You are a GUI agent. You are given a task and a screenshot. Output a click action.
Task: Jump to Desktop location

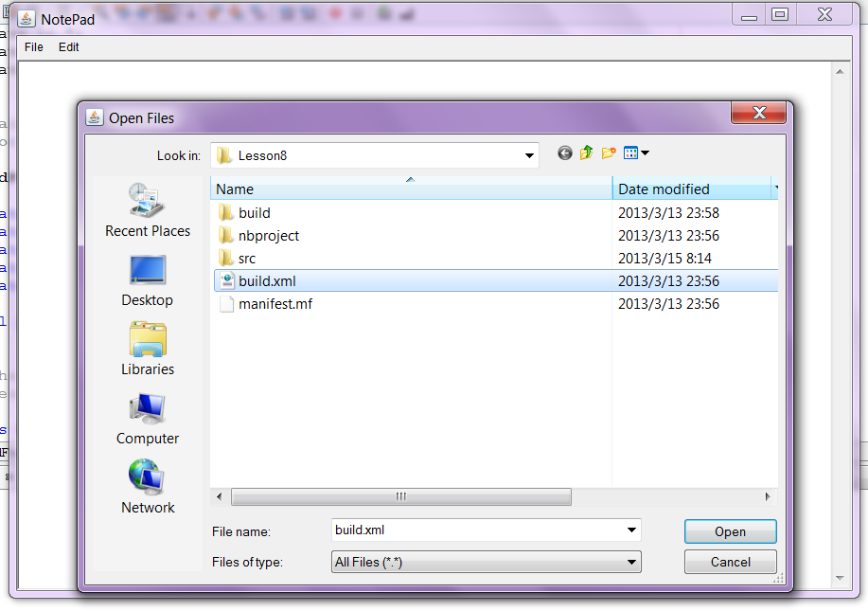click(148, 281)
